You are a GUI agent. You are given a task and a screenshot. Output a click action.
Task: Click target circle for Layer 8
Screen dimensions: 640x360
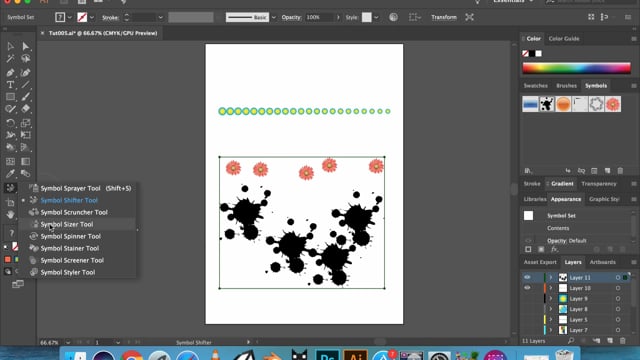pyautogui.click(x=618, y=309)
